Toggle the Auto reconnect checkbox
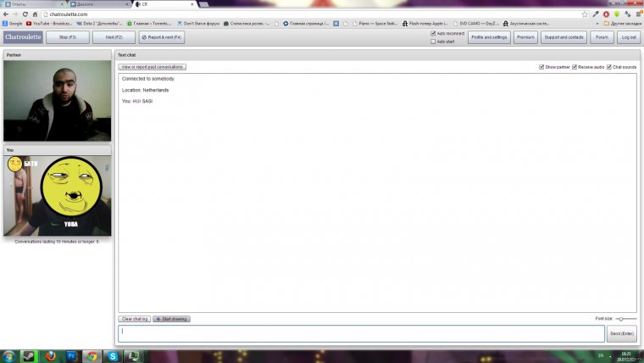The height and width of the screenshot is (363, 644). click(x=433, y=34)
